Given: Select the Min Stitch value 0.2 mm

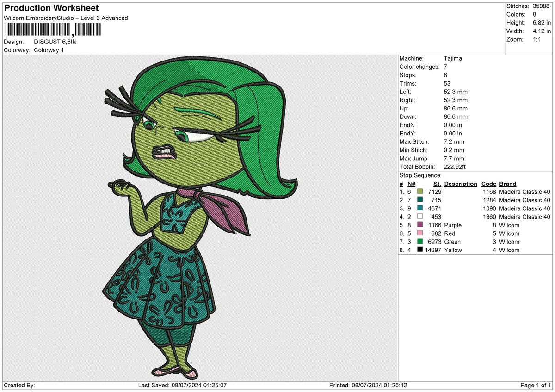Looking at the screenshot, I should tap(454, 150).
